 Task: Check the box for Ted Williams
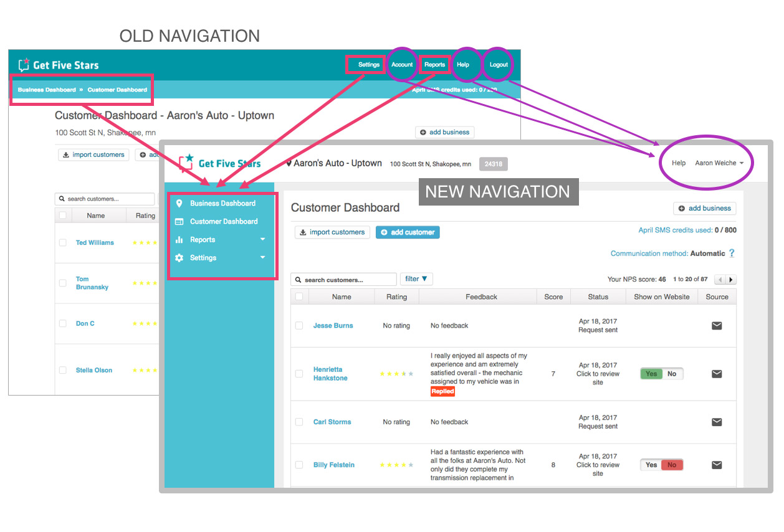tap(62, 242)
